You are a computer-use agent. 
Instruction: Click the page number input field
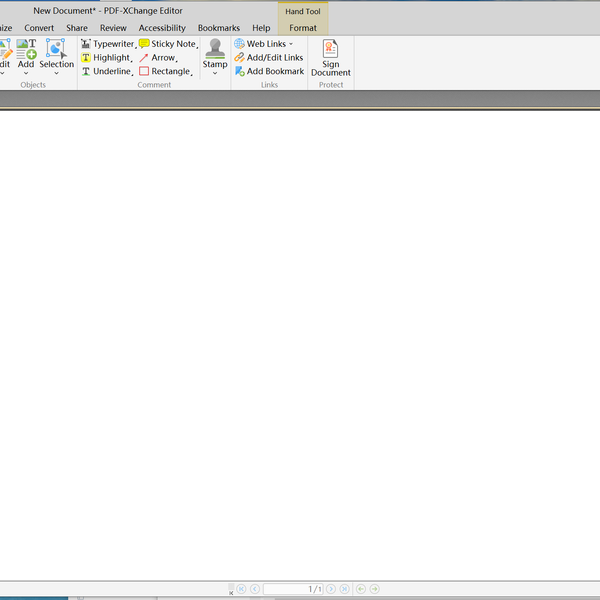point(293,589)
